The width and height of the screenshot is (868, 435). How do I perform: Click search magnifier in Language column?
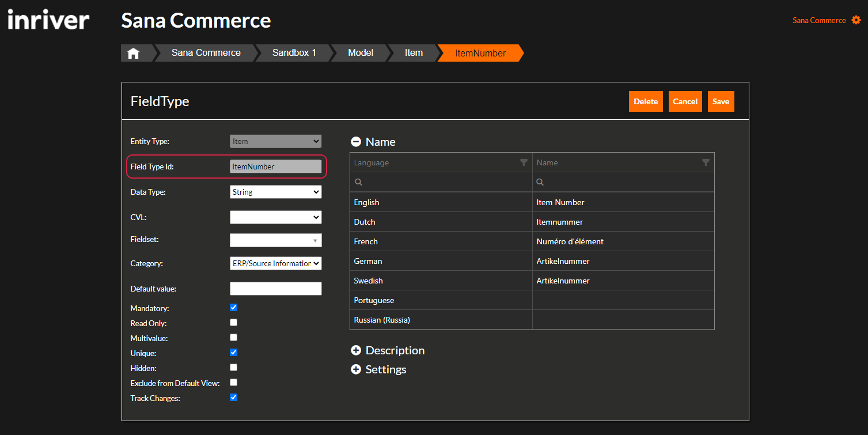pyautogui.click(x=358, y=182)
